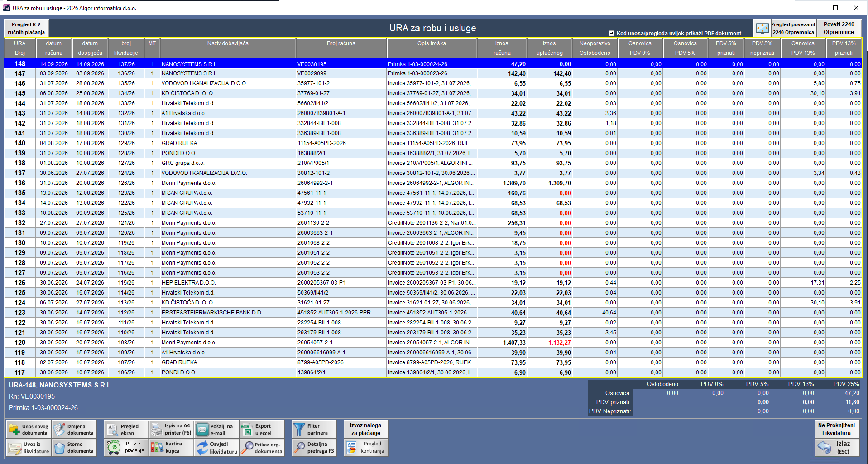Click the app icon in title bar
The height and width of the screenshot is (464, 868).
6,8
